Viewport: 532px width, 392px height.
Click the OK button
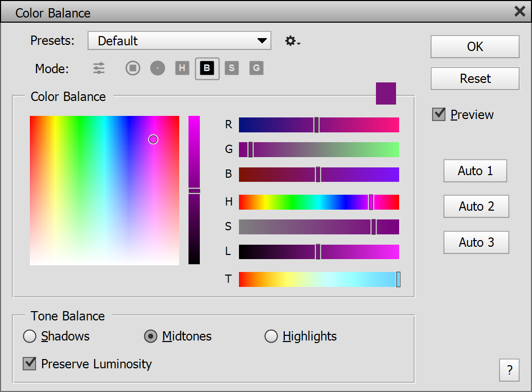475,47
